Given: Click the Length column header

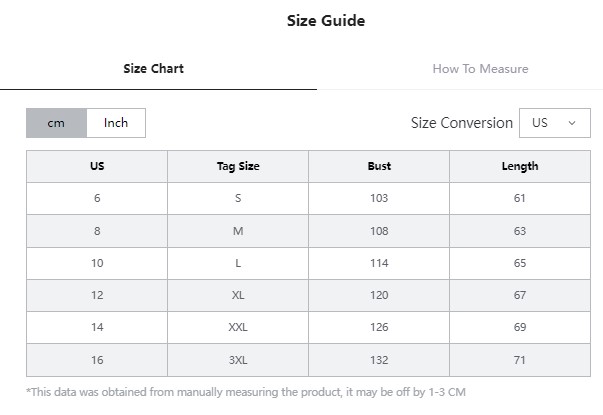Looking at the screenshot, I should [520, 166].
